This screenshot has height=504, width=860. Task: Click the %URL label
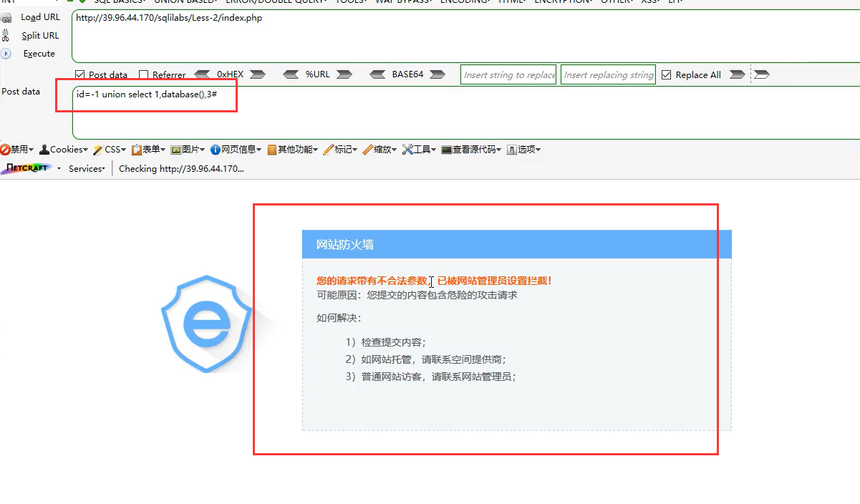click(318, 74)
